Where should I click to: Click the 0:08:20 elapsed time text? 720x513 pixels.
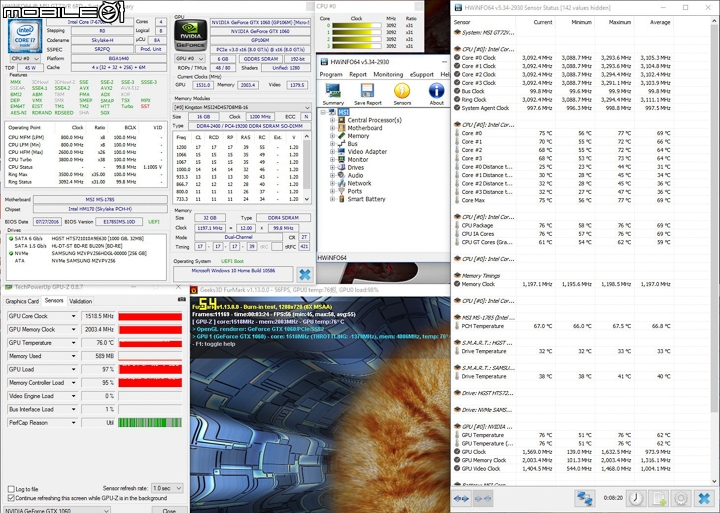coord(613,498)
